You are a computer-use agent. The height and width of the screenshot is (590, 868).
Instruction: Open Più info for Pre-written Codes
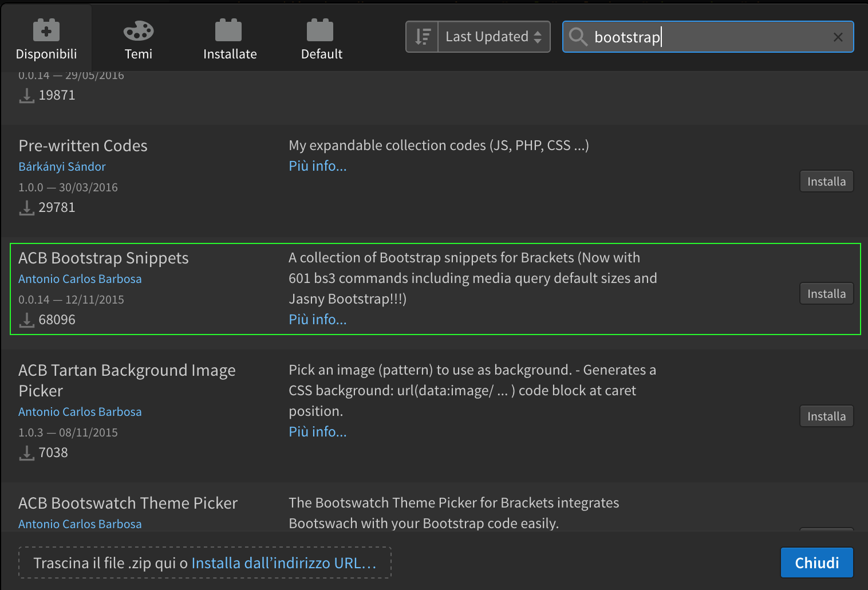point(317,166)
